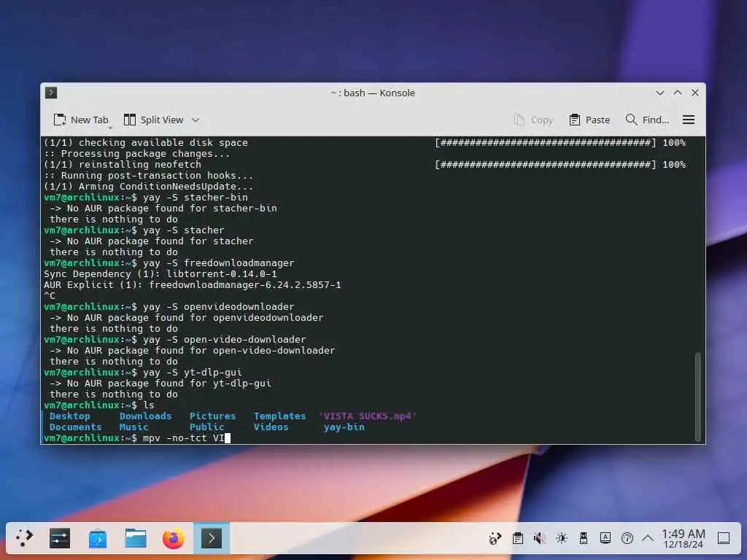Open the KDE application launcher

click(24, 539)
